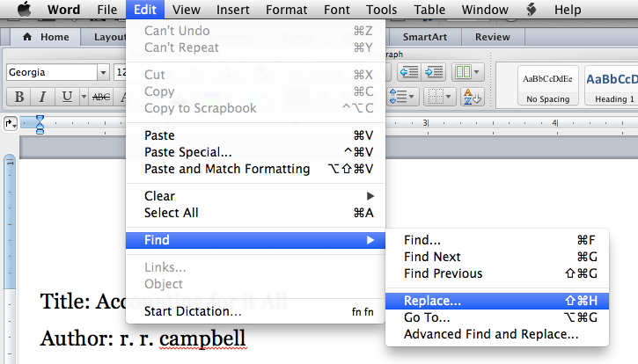The width and height of the screenshot is (638, 364).
Task: Open the File menu
Action: pos(107,9)
